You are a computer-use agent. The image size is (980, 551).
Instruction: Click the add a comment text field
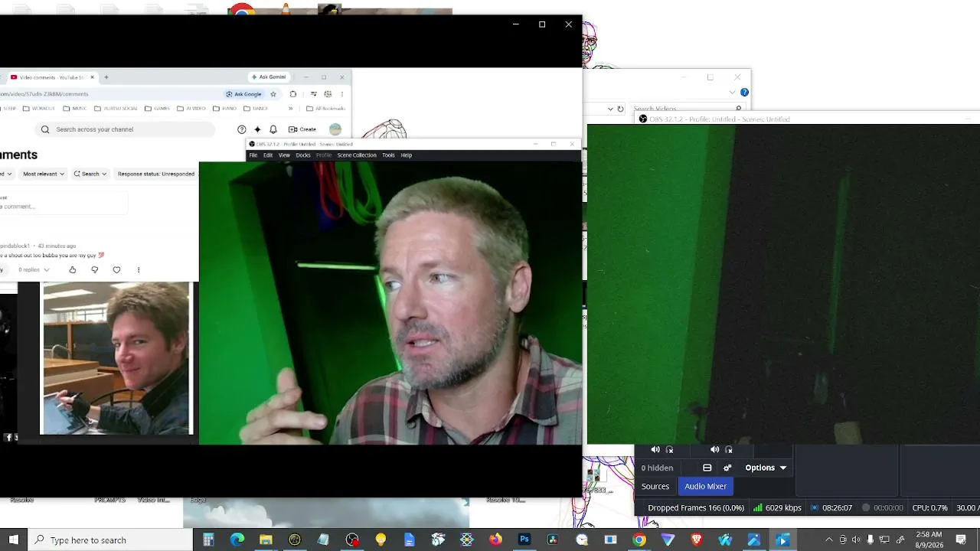[x=63, y=203]
